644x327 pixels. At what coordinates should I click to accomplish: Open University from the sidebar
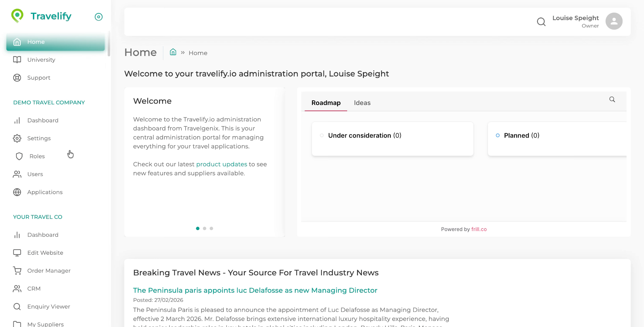[41, 60]
